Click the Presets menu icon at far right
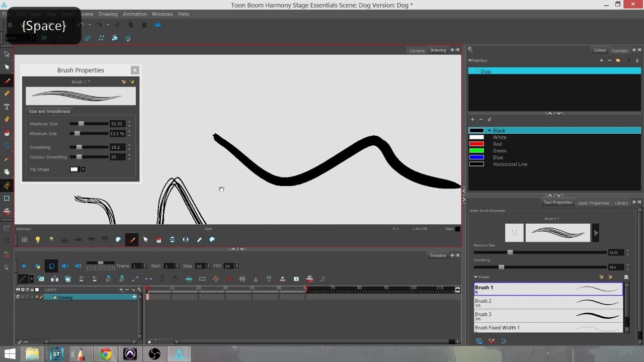 pyautogui.click(x=626, y=277)
